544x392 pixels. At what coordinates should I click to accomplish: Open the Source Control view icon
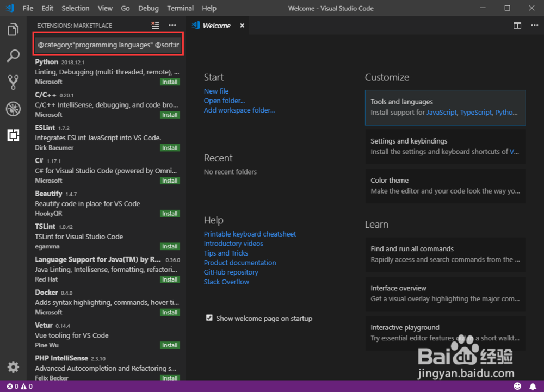pos(13,82)
